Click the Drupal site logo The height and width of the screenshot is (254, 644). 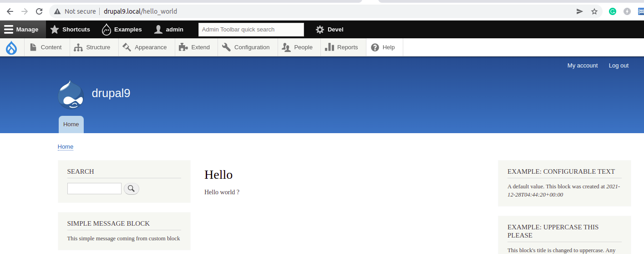(71, 95)
